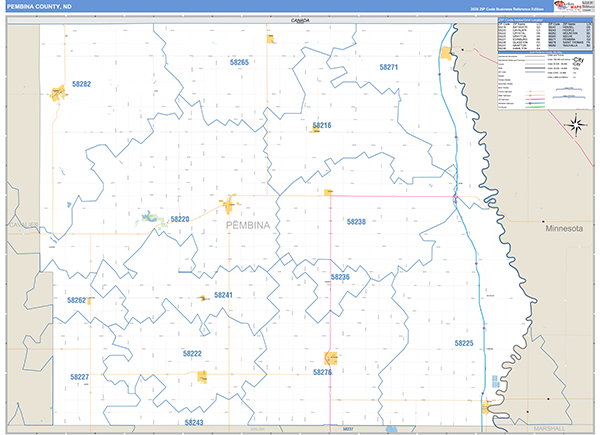Click ZIP code label 58271
600x435 pixels.
(388, 67)
